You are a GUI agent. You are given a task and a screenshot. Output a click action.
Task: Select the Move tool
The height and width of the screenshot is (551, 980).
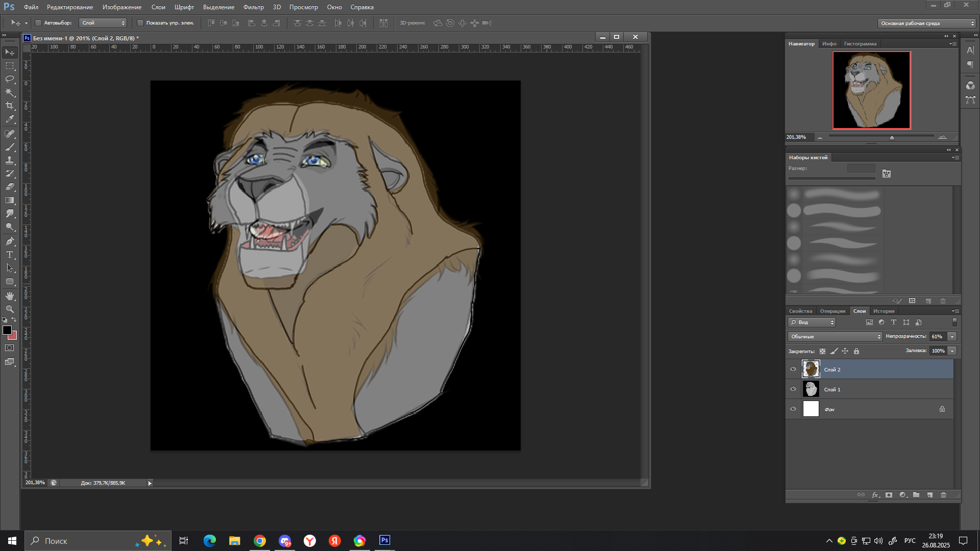[x=10, y=53]
